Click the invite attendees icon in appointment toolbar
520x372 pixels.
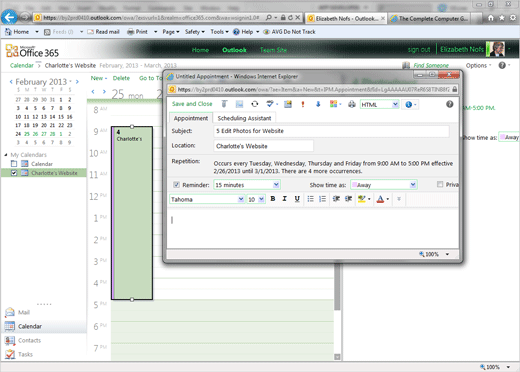(x=288, y=104)
